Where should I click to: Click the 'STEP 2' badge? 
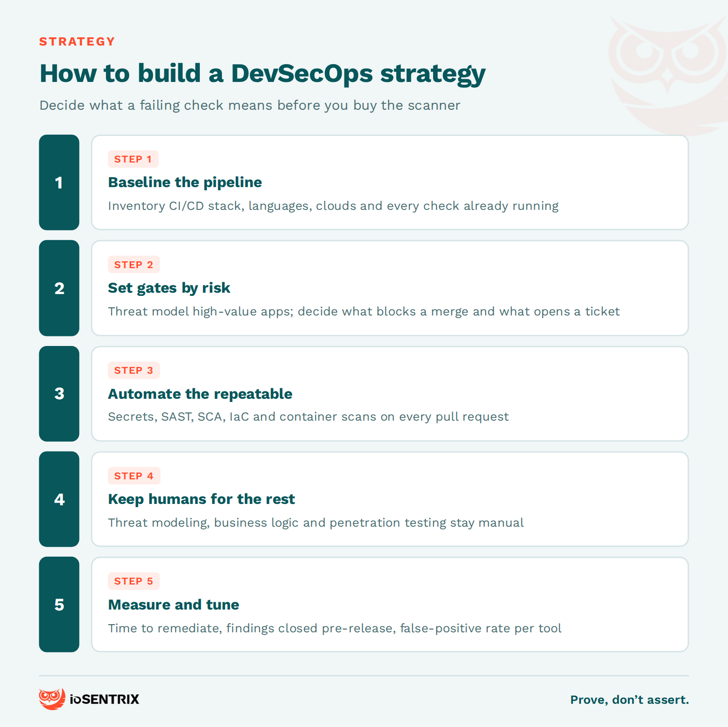click(134, 265)
